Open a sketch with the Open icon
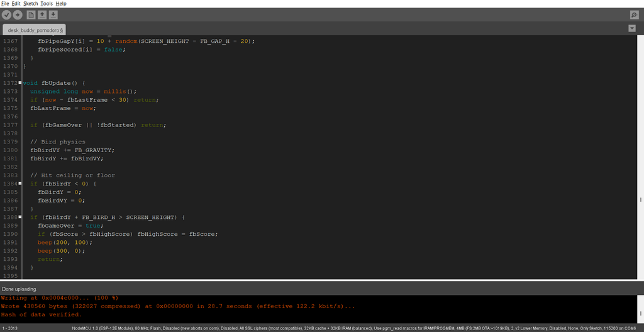Viewport: 644px width, 332px height. coord(42,15)
